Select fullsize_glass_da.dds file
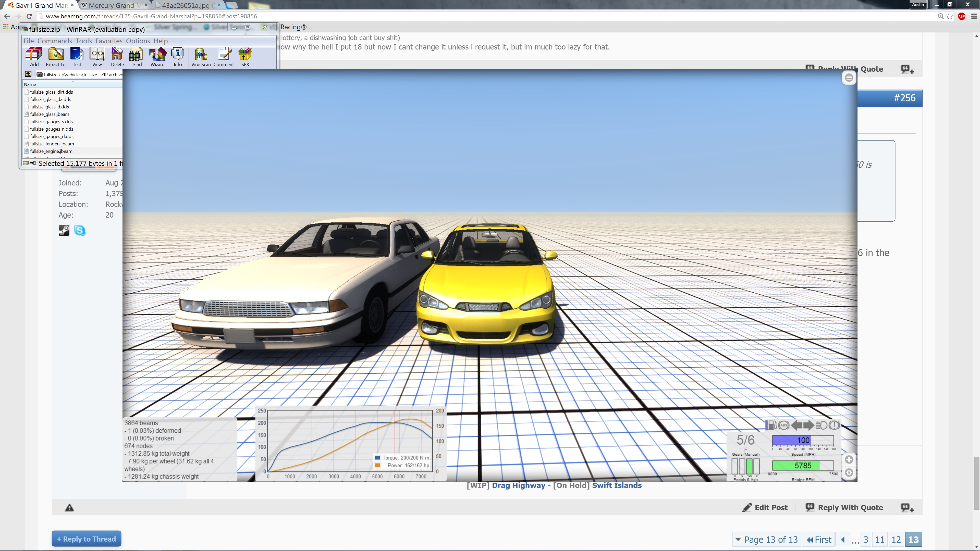This screenshot has width=980, height=551. pos(51,99)
